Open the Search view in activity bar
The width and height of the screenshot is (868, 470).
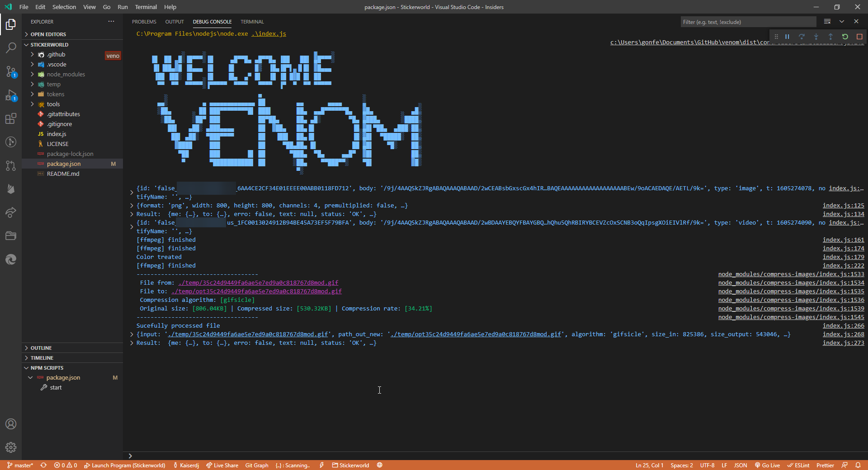pyautogui.click(x=11, y=47)
